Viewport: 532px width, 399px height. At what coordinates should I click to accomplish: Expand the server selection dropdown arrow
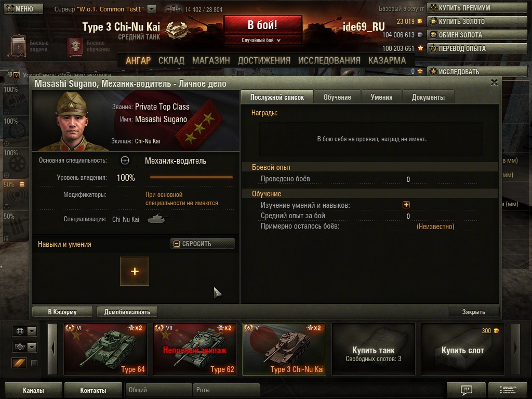tap(152, 9)
